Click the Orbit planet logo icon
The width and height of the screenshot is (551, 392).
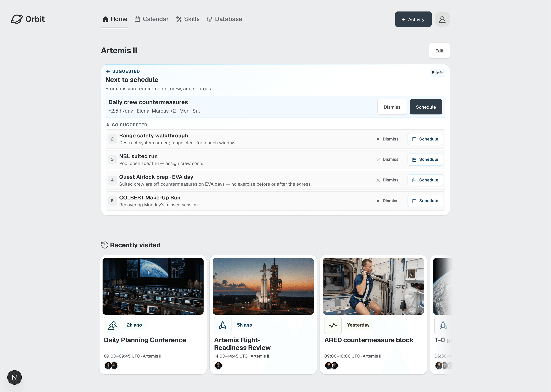pyautogui.click(x=17, y=19)
